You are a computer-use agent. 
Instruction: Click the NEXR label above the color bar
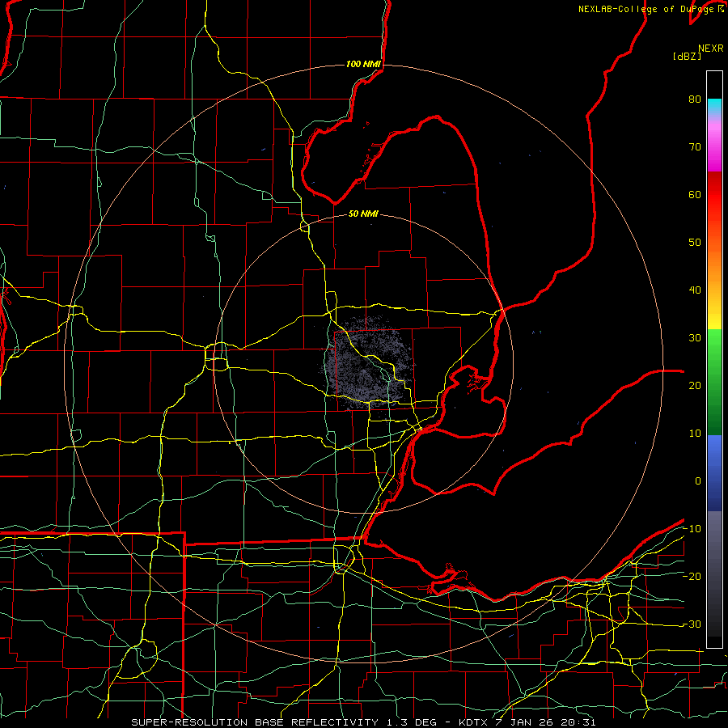pyautogui.click(x=711, y=49)
